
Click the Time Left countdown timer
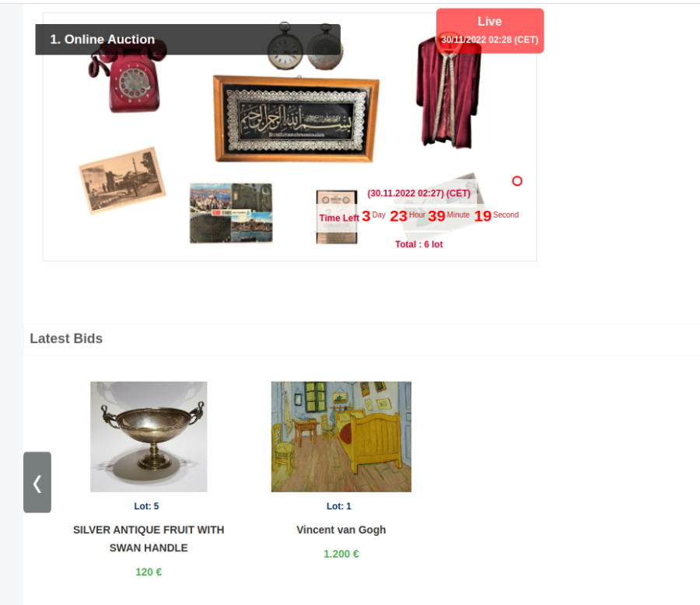click(418, 216)
